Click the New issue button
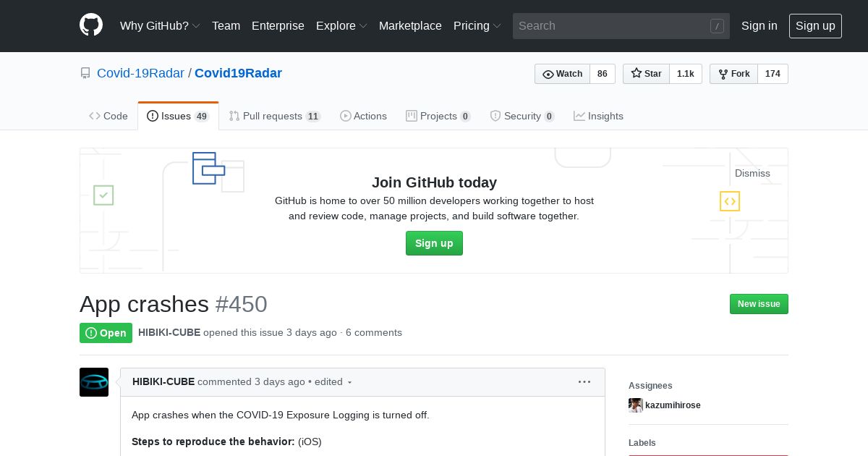This screenshot has width=868, height=456. (759, 304)
